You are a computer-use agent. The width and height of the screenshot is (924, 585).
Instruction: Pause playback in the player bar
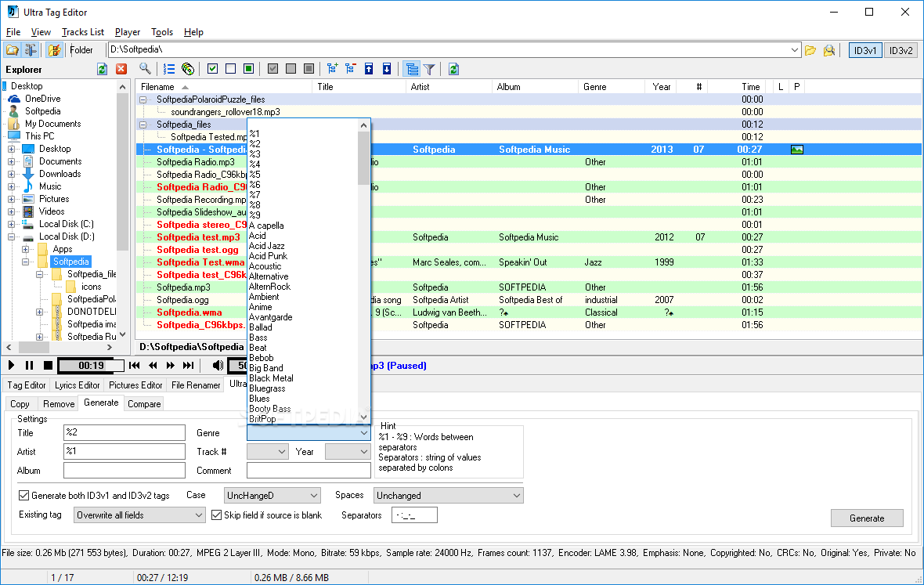pyautogui.click(x=30, y=365)
